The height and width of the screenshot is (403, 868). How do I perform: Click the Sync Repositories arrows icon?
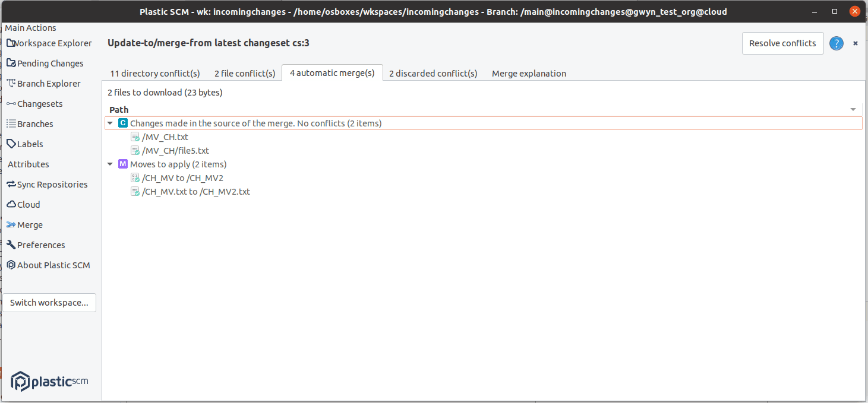[x=11, y=185]
